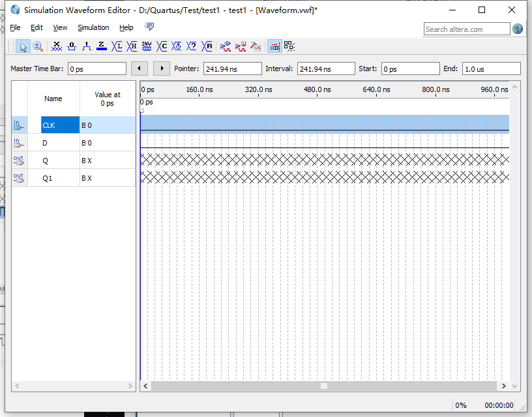The height and width of the screenshot is (417, 532).
Task: Click 480.0 ns on time ruler
Action: coord(318,89)
